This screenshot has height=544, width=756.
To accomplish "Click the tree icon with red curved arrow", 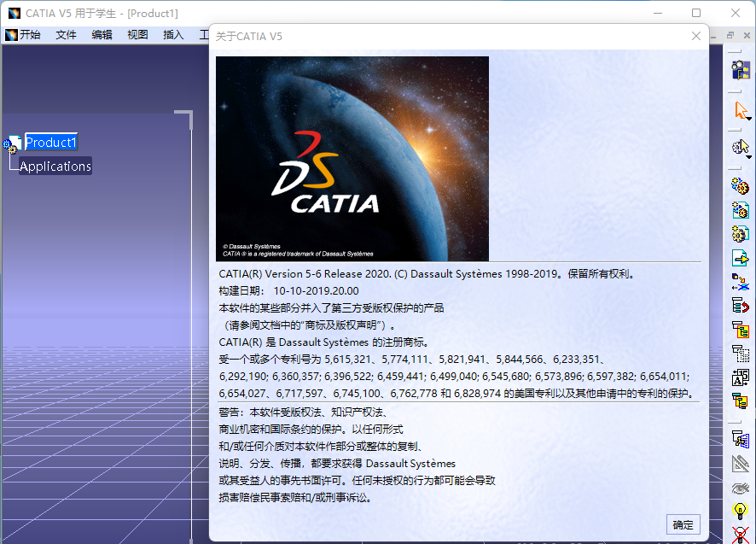I will [740, 306].
